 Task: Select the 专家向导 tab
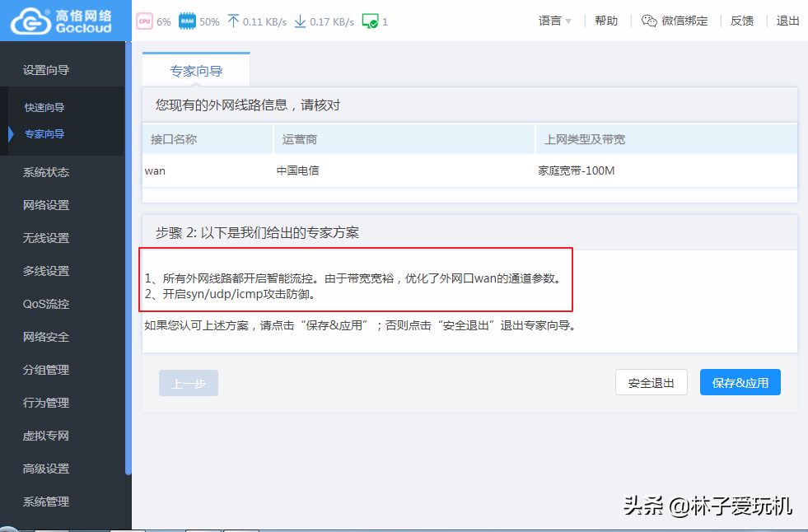click(196, 71)
